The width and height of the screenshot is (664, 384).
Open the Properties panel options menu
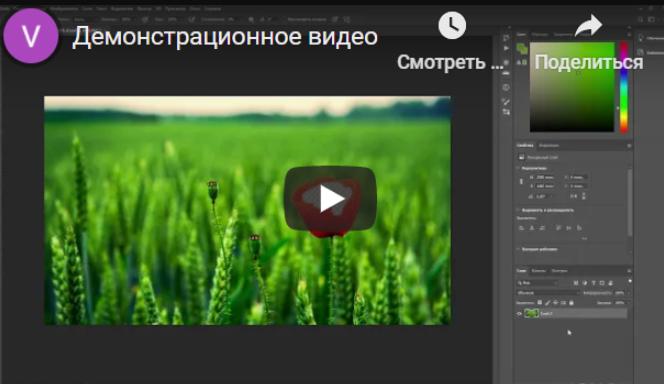[629, 145]
